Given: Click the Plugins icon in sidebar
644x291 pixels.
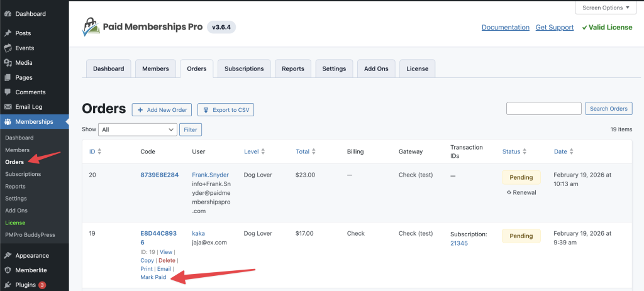Looking at the screenshot, I should [x=8, y=285].
